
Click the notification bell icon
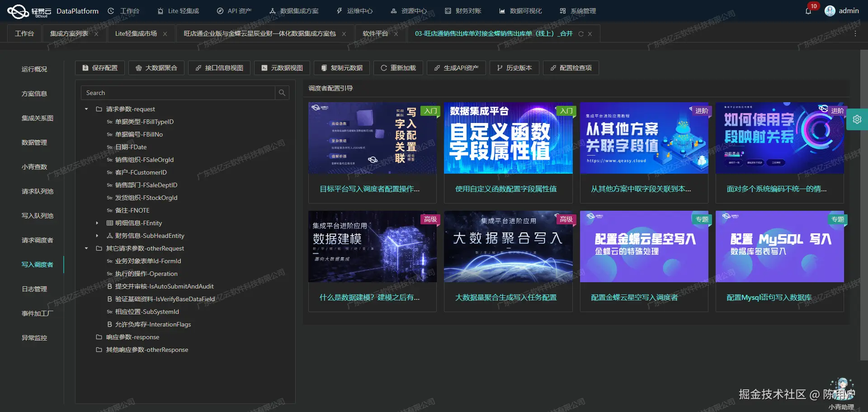point(809,11)
